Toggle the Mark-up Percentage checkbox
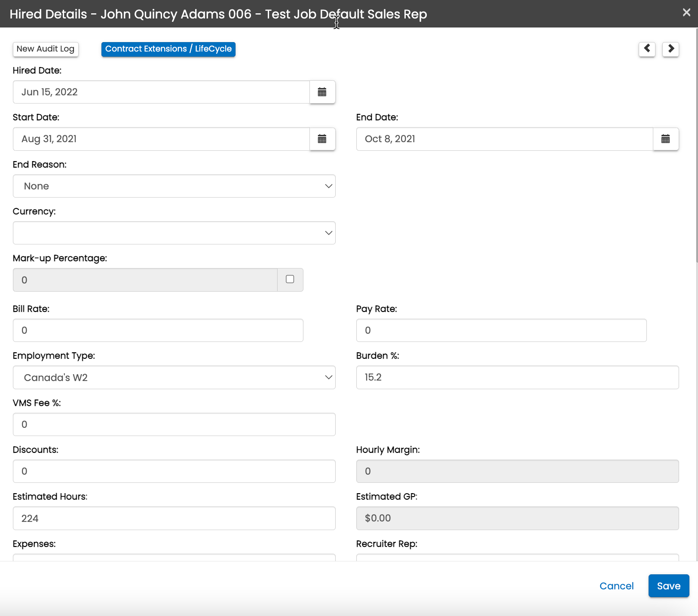 [x=290, y=279]
